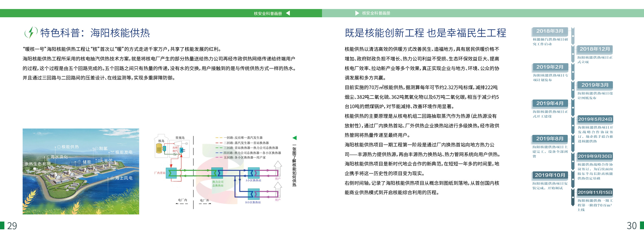This screenshot has width=644, height=237.
Task: Click the 电厂外 label below the diagram
Action: (205, 200)
